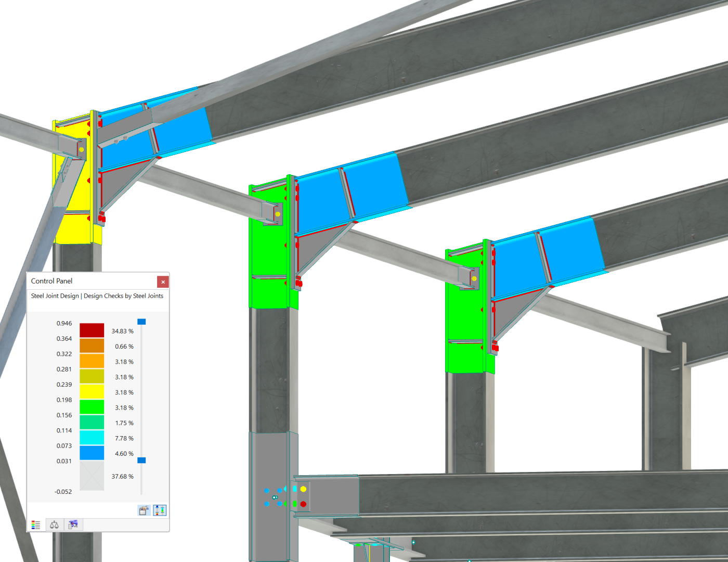Switch to the results filter tab
The image size is (728, 562).
click(x=73, y=525)
